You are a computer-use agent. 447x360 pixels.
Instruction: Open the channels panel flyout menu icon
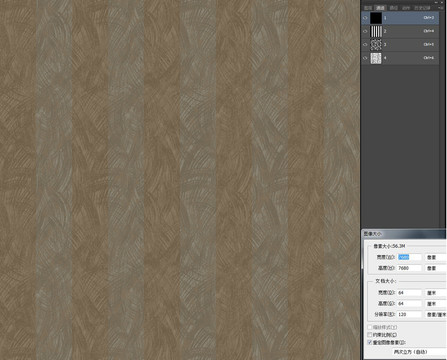(x=442, y=8)
